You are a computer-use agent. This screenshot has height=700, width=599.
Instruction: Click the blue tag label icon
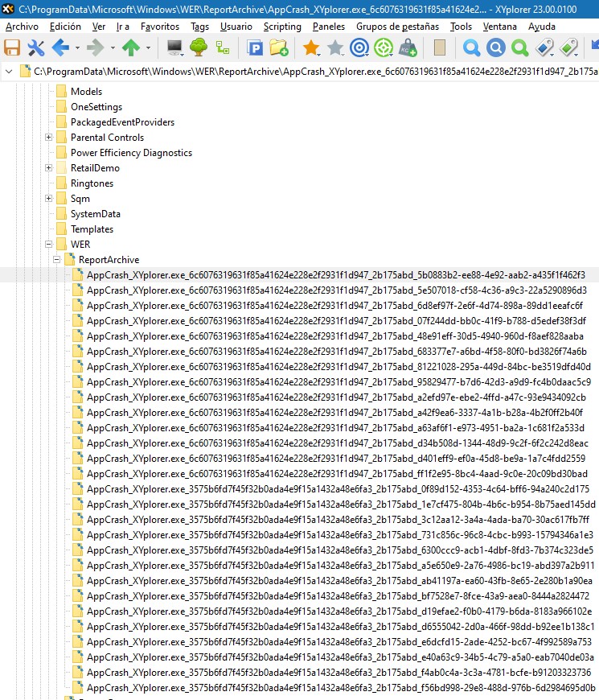click(x=544, y=47)
